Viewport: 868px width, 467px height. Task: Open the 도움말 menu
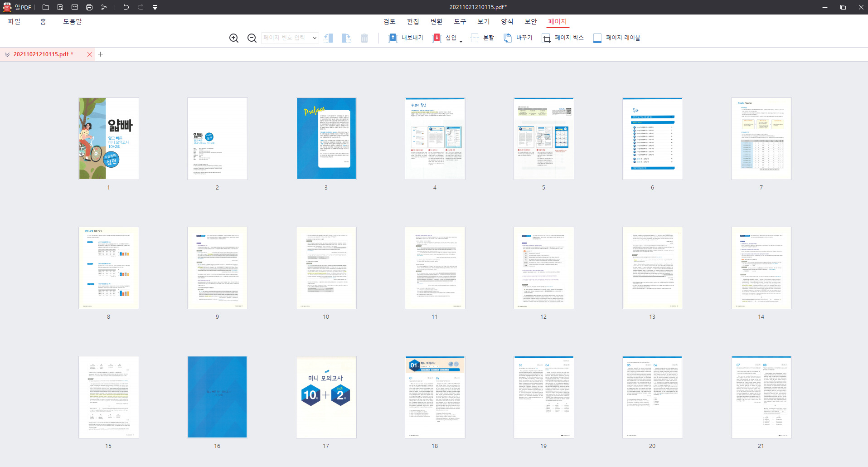pyautogui.click(x=73, y=21)
